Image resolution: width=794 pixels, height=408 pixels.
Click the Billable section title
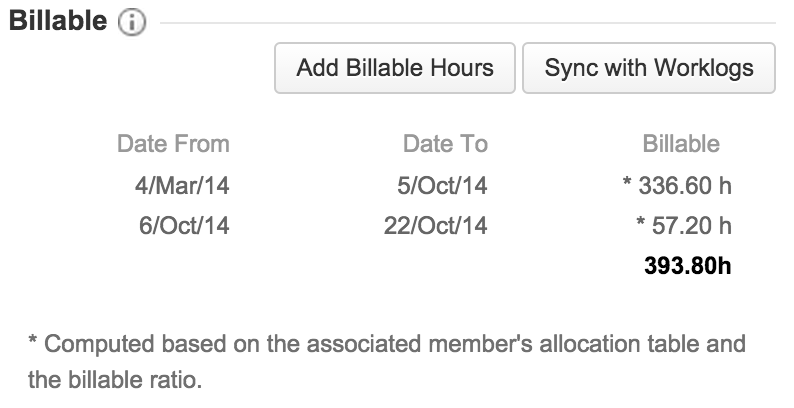(58, 22)
